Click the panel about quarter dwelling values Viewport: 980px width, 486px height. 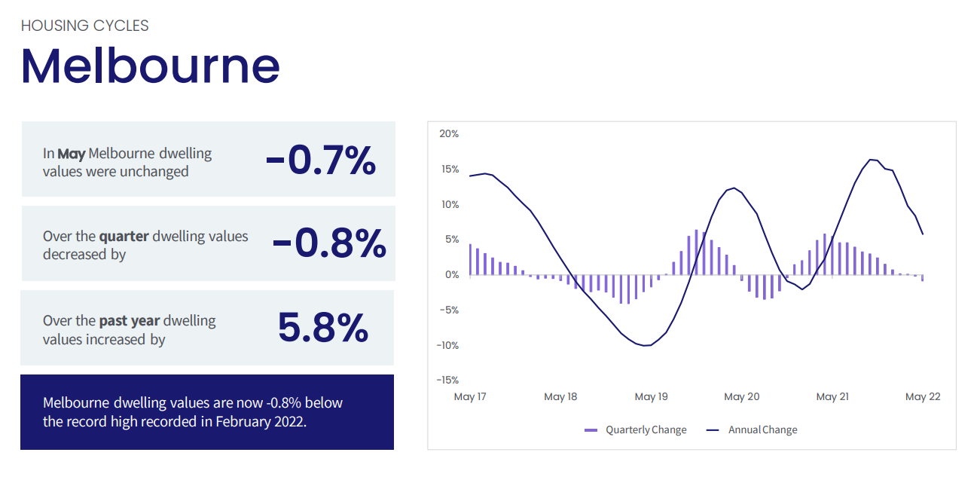pos(208,243)
